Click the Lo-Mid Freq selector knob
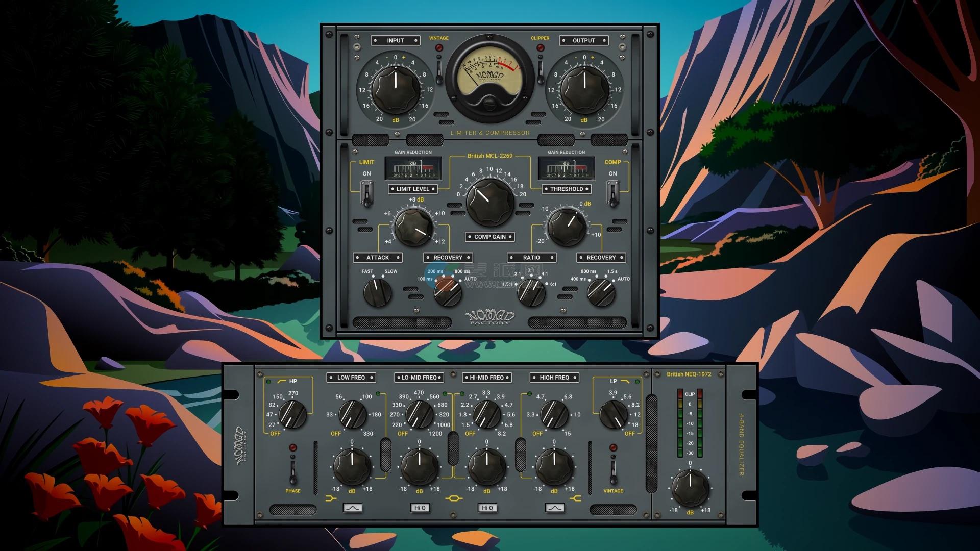 (420, 414)
